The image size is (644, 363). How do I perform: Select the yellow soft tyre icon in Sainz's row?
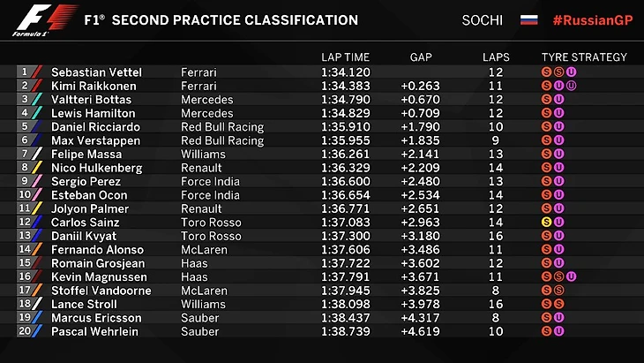[x=547, y=223]
